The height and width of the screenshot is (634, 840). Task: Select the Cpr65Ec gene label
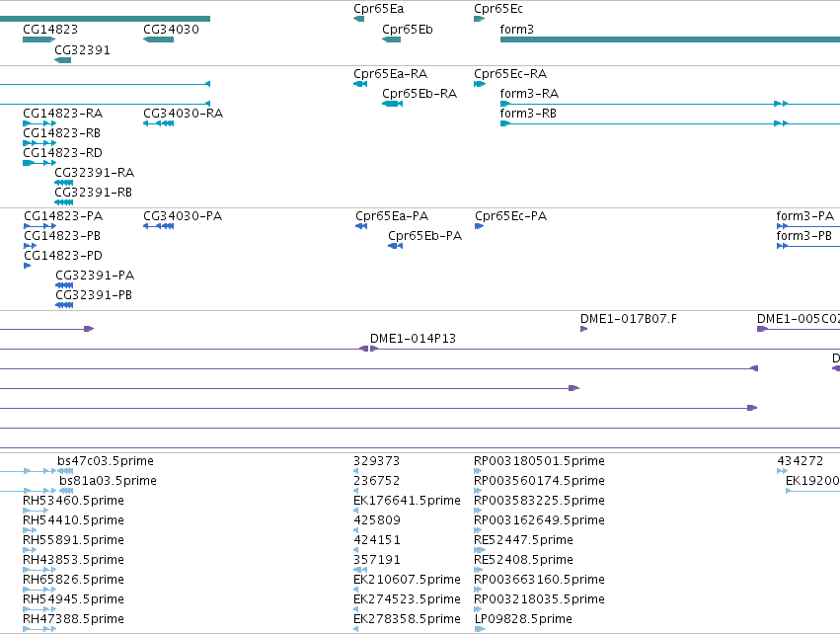pos(498,9)
